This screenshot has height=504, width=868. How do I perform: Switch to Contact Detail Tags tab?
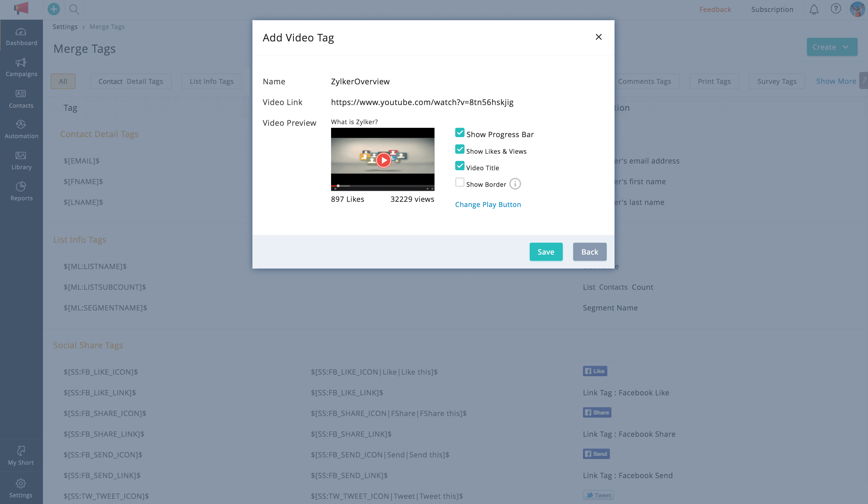131,81
